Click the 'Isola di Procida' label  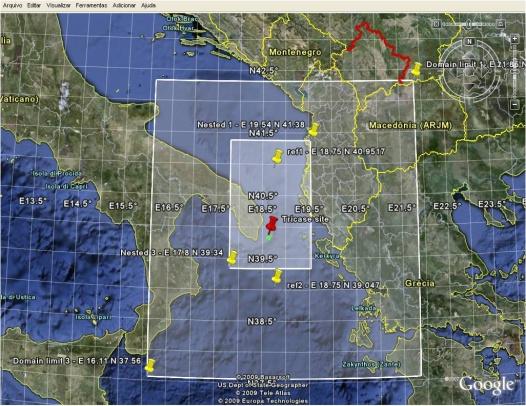tap(56, 173)
